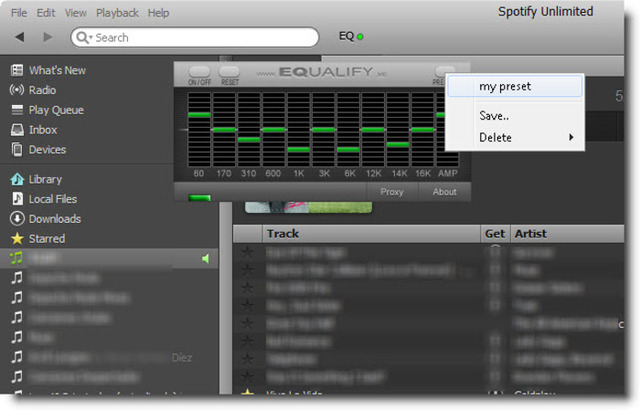Sort by the Artist column header
640x410 pixels.
[x=567, y=234]
